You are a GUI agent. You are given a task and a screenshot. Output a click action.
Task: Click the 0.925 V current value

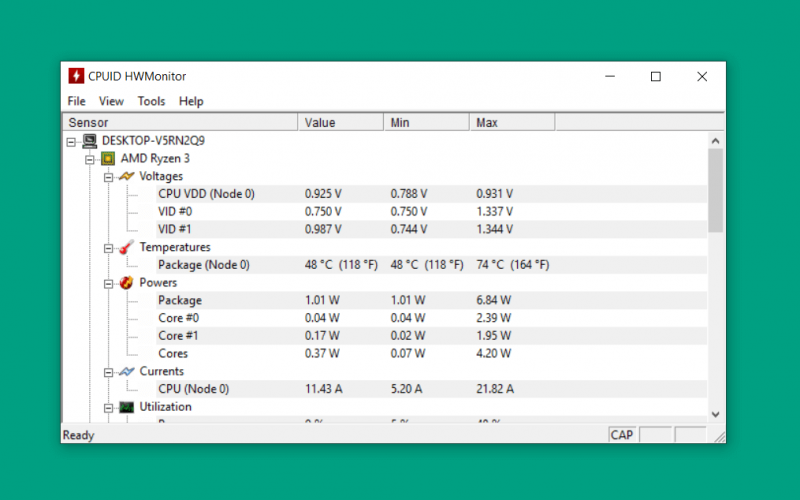(323, 194)
